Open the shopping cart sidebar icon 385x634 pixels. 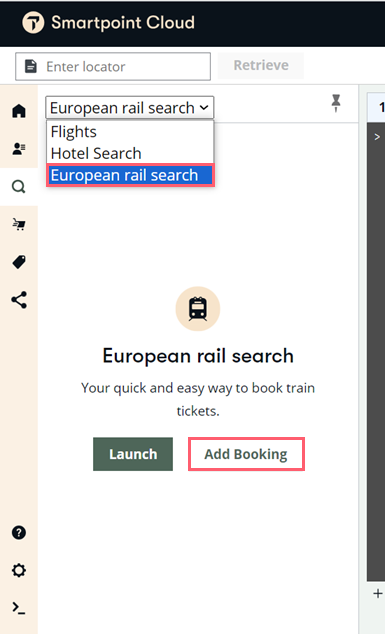19,224
